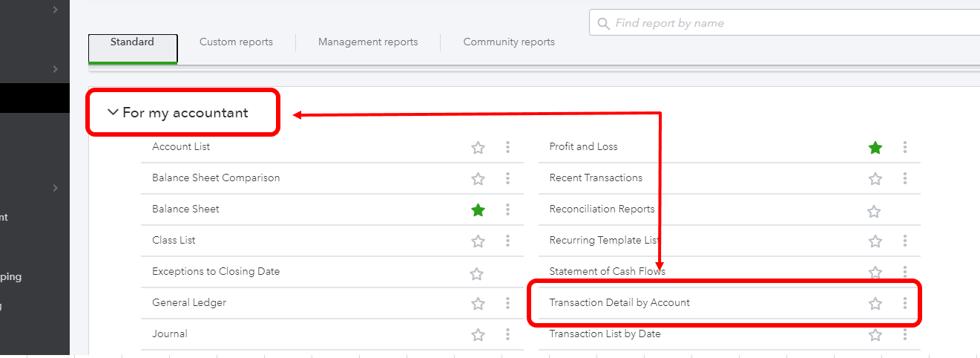980x358 pixels.
Task: Open more options for General Ledger
Action: point(507,303)
